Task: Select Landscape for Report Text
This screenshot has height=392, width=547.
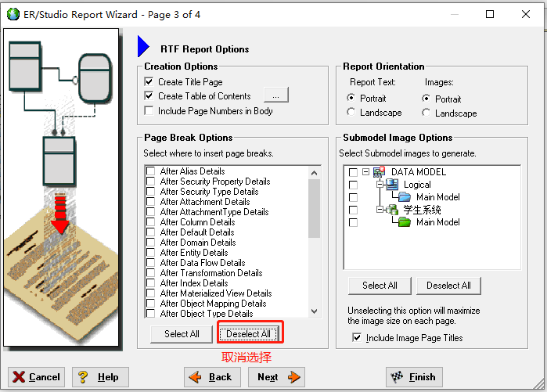Action: pyautogui.click(x=351, y=112)
